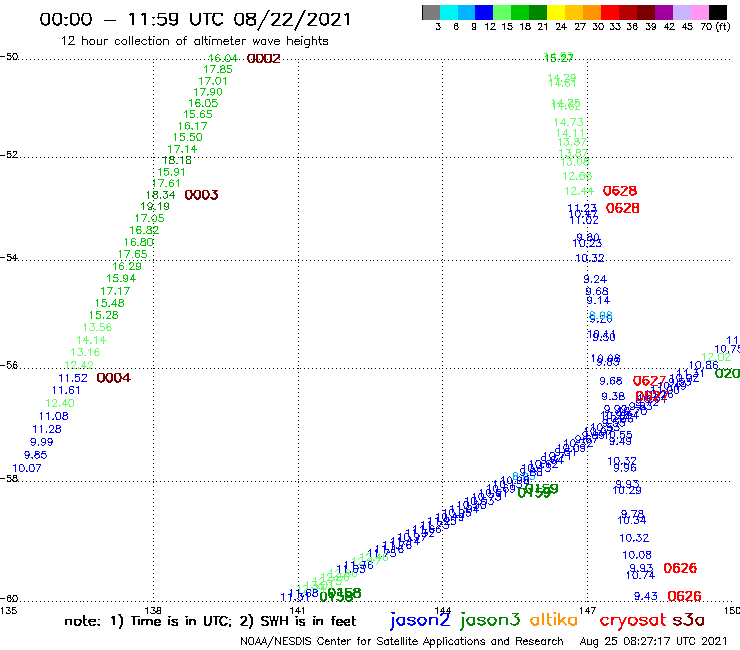This screenshot has height=650, width=740.
Task: Click wave height value 18.34
Action: pos(160,195)
